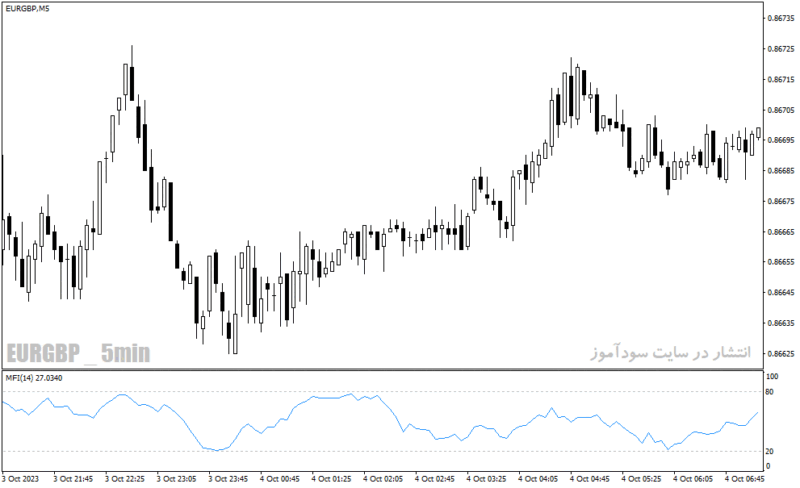Click the Persian watermark text at right
Screen dimensions: 800x488
point(670,352)
